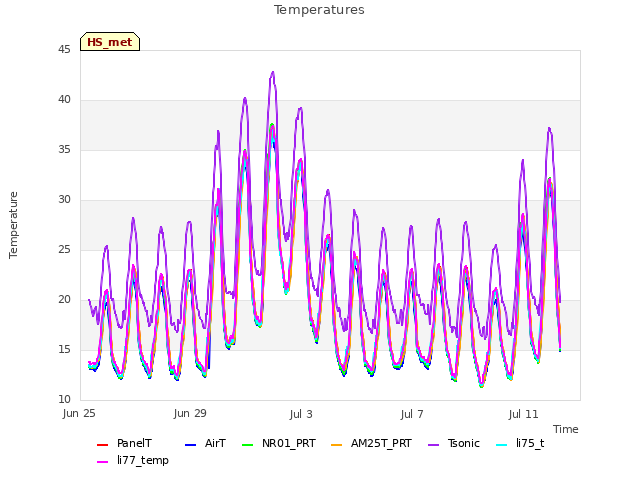The height and width of the screenshot is (480, 640).
Task: Click the AirT legend label
Action: point(215,444)
